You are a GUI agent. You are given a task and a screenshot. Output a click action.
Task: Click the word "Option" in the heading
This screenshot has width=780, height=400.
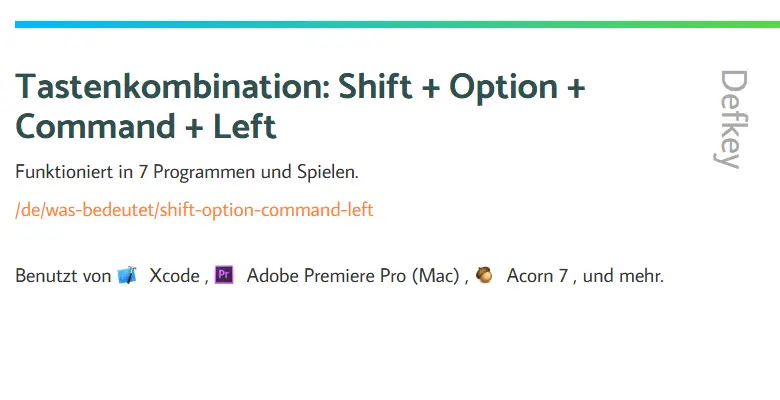coord(503,88)
